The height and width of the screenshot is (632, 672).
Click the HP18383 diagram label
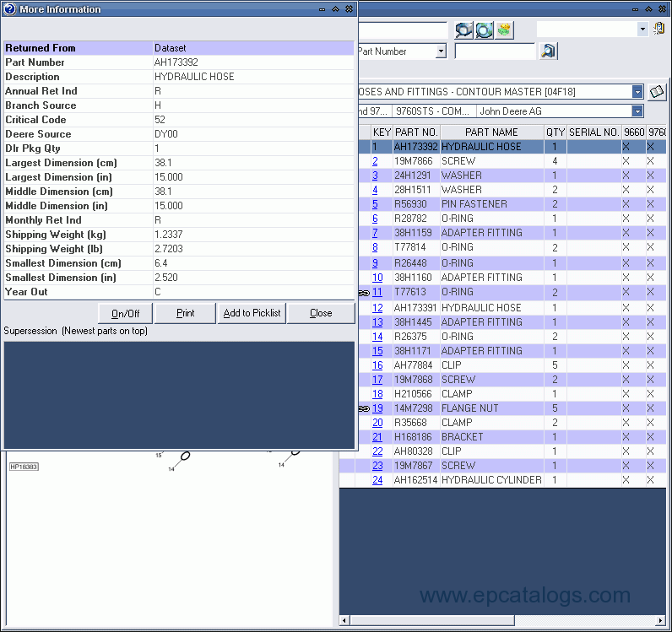pyautogui.click(x=24, y=467)
